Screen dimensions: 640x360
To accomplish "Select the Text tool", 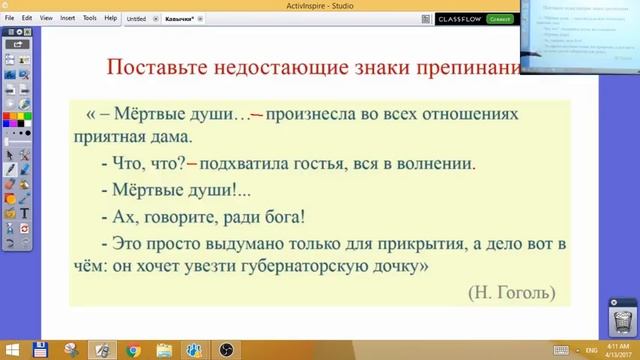I will 24,213.
